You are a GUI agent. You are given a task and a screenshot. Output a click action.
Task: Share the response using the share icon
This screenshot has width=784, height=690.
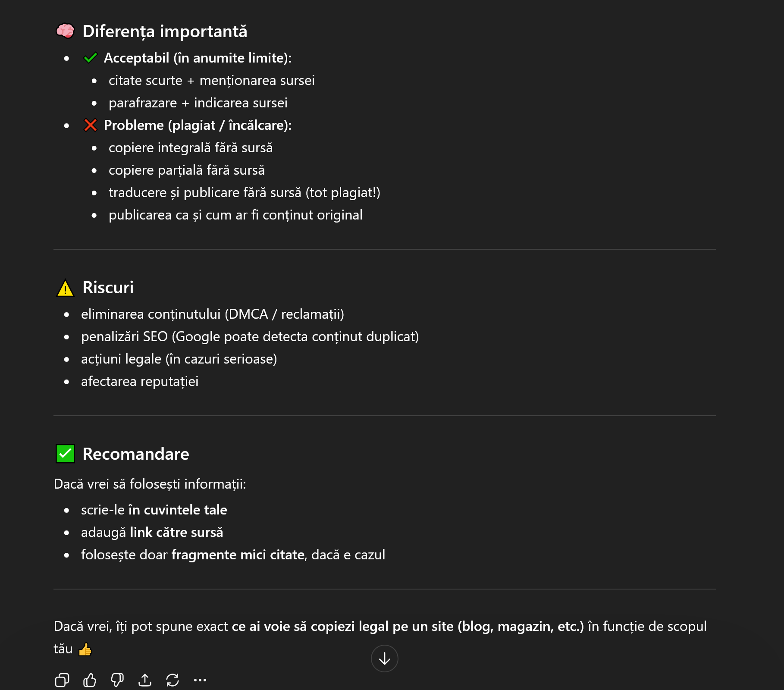point(145,680)
